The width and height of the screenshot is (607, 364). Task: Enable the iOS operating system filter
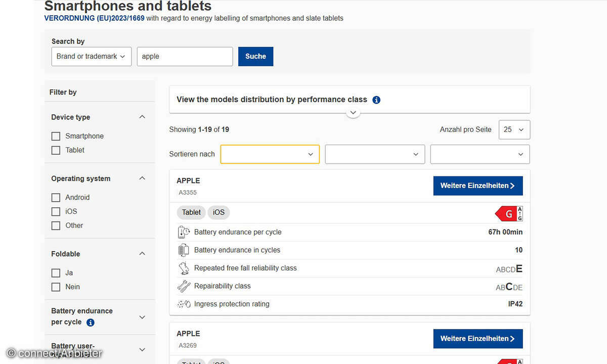56,211
